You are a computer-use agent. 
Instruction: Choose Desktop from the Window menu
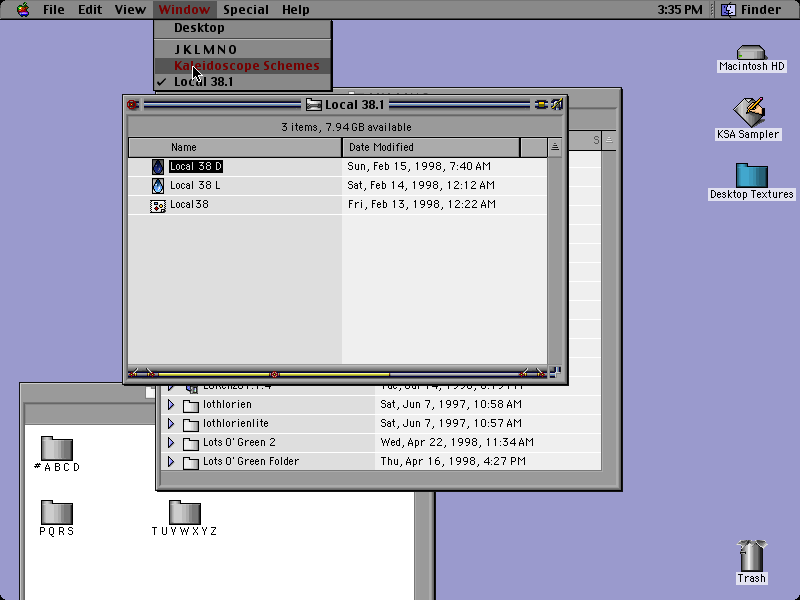point(243,28)
